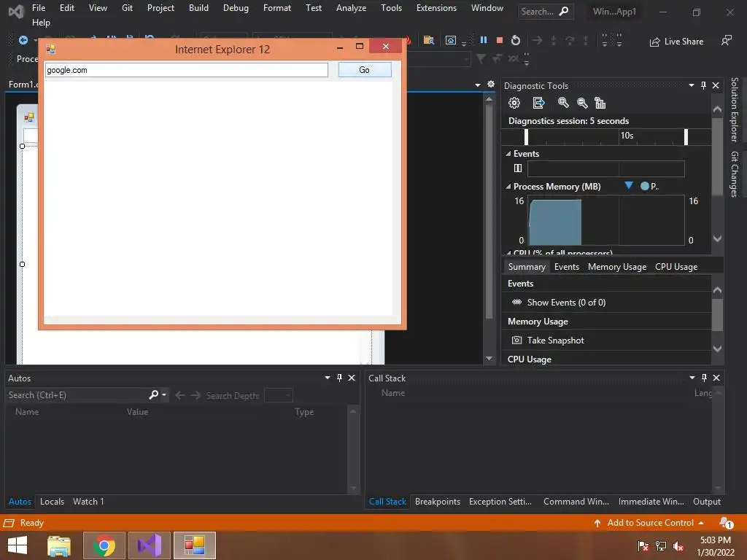The height and width of the screenshot is (560, 747).
Task: Switch to the Locals tab
Action: click(52, 502)
